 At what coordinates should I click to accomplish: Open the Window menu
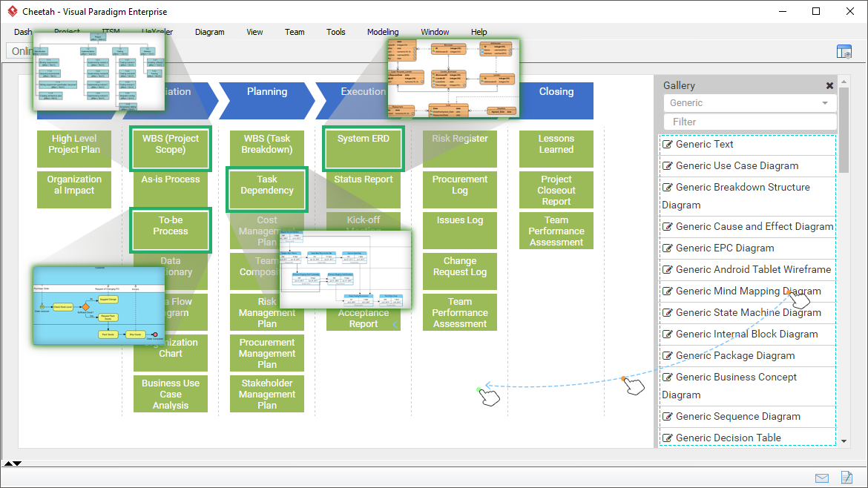coord(435,32)
